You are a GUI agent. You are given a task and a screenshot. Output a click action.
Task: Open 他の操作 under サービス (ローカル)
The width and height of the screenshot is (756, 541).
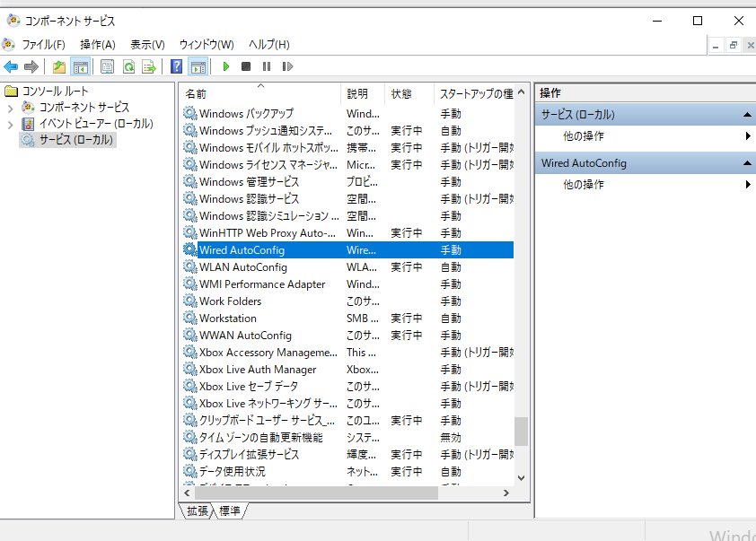point(583,136)
